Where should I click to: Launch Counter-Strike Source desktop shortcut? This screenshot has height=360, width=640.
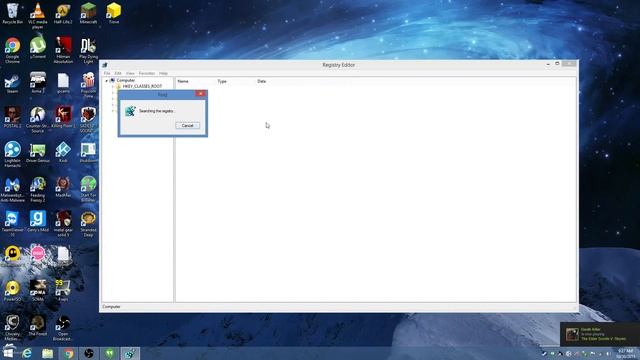click(38, 120)
